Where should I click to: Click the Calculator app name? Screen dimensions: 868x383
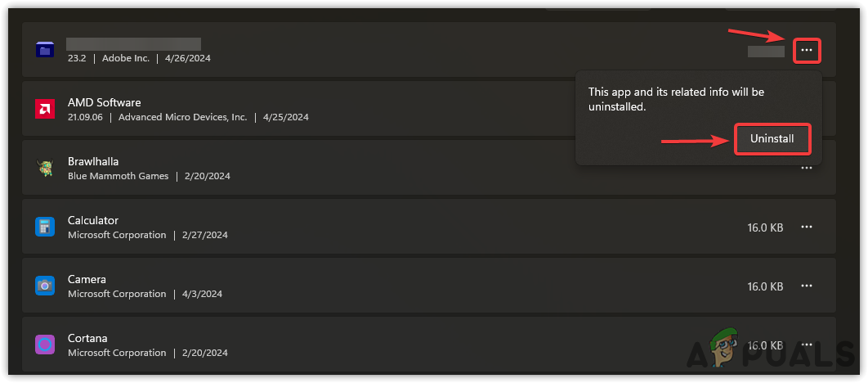[x=93, y=220]
